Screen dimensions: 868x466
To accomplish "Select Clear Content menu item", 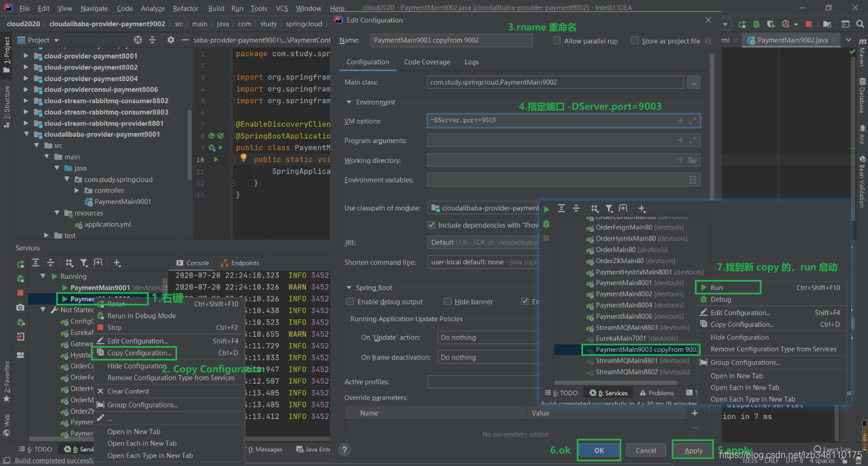I will pos(129,391).
